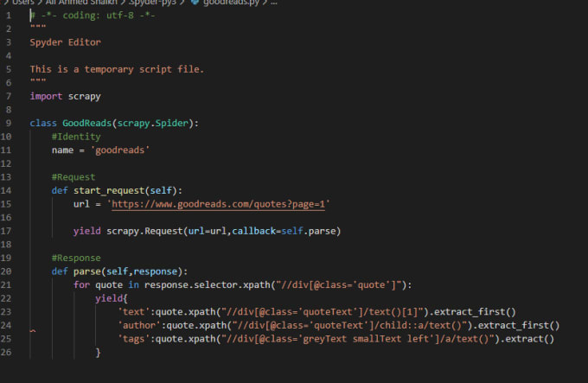Click the 'author' dictionary key
This screenshot has width=588, height=383.
[139, 326]
